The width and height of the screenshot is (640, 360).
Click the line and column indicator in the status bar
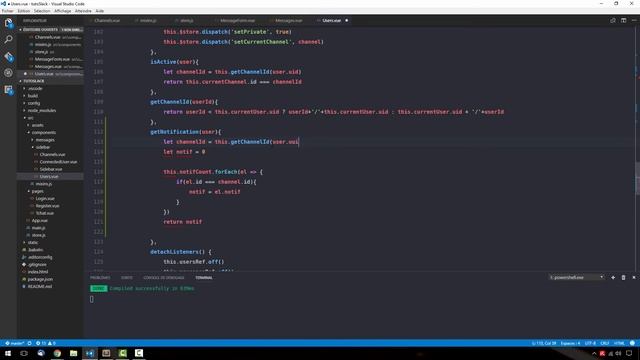pos(544,343)
